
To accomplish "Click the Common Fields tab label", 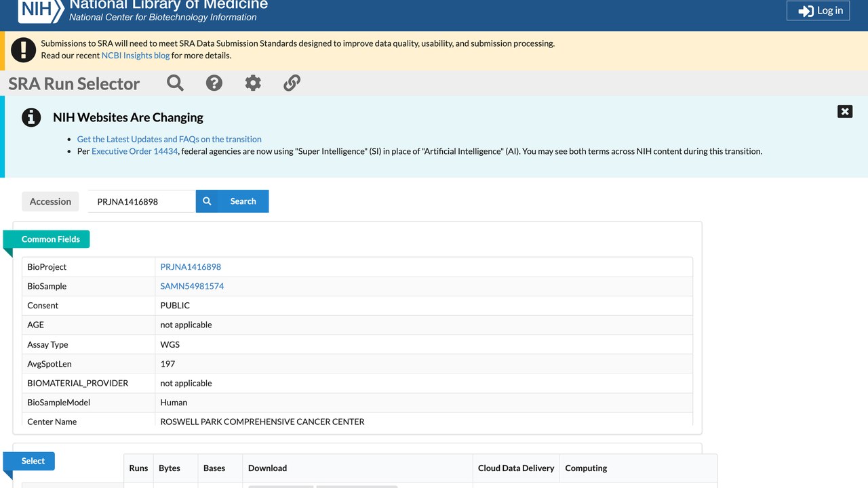I will (x=51, y=239).
